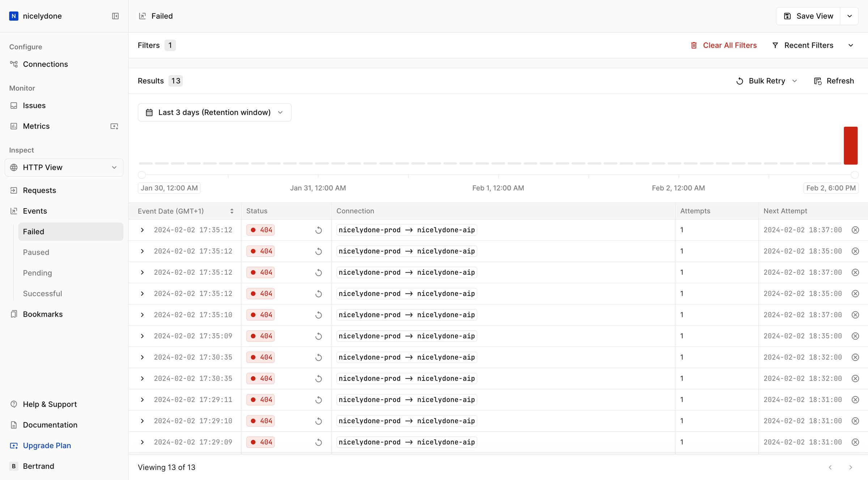Select the Failed events view

tap(71, 232)
